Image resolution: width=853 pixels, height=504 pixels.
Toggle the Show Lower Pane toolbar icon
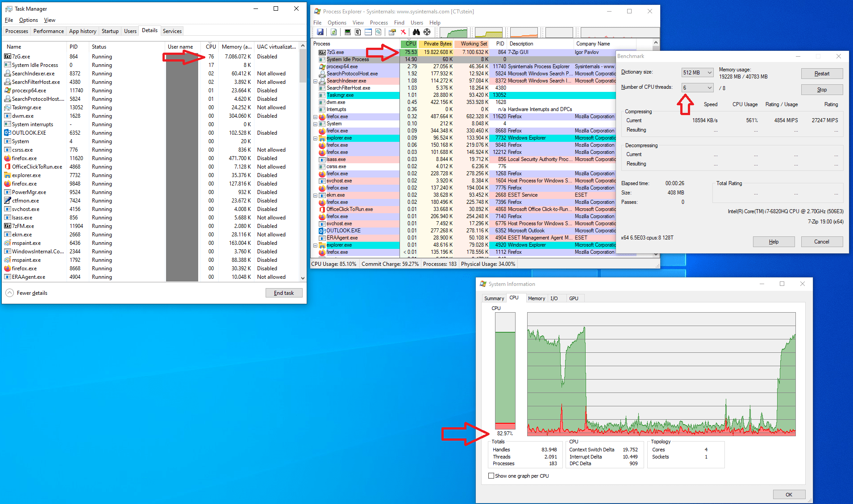coord(368,32)
